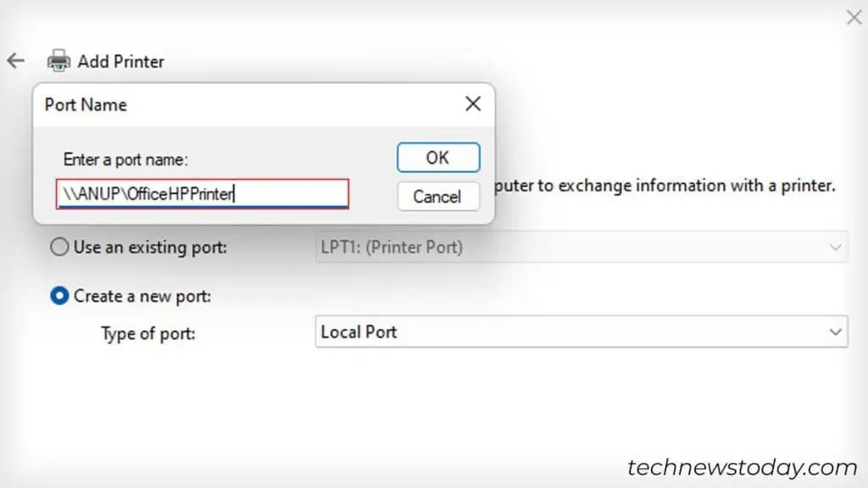Click the X closing the Add Printer window
868x488 pixels.
pos(854,17)
